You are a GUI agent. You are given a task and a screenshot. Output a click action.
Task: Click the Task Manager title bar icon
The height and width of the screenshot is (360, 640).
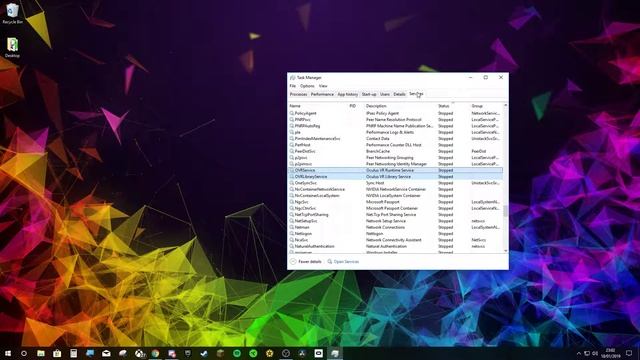[x=292, y=78]
